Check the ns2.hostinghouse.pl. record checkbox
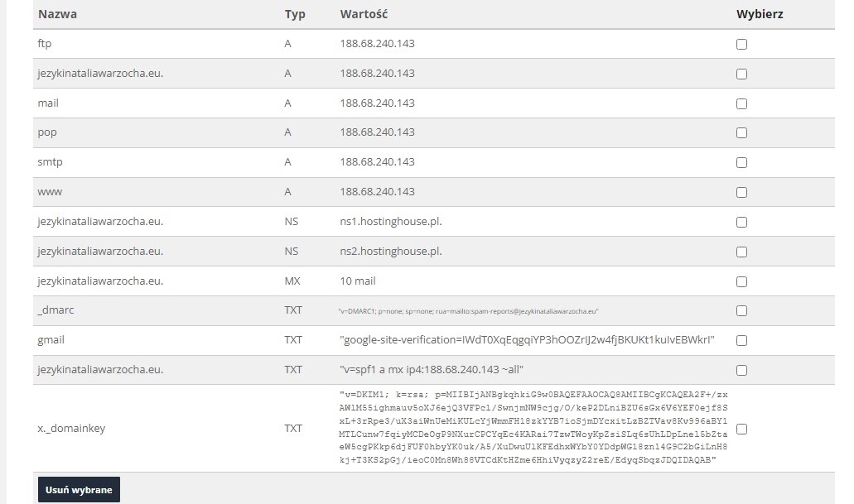 tap(741, 252)
